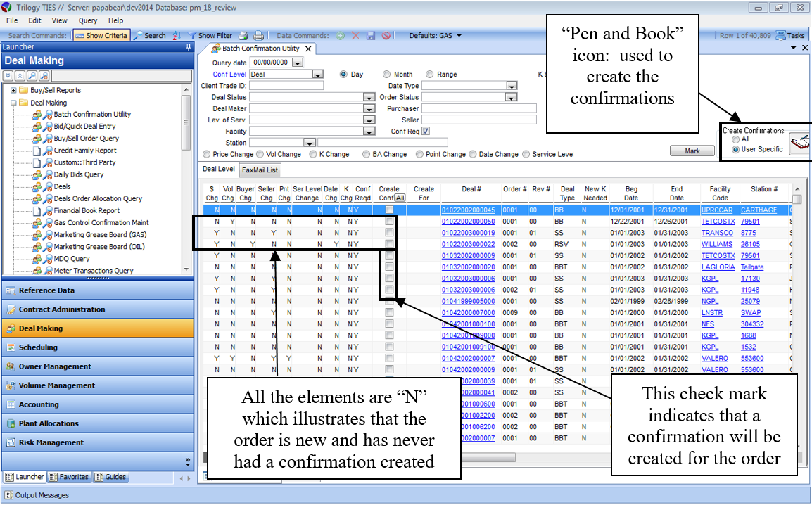Click the Show Filter funnel icon

pos(192,35)
